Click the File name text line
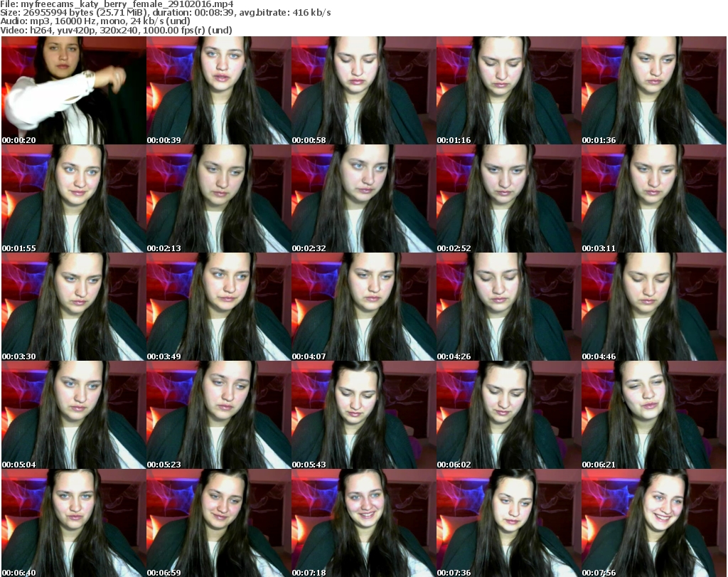The width and height of the screenshot is (728, 577). tap(117, 4)
